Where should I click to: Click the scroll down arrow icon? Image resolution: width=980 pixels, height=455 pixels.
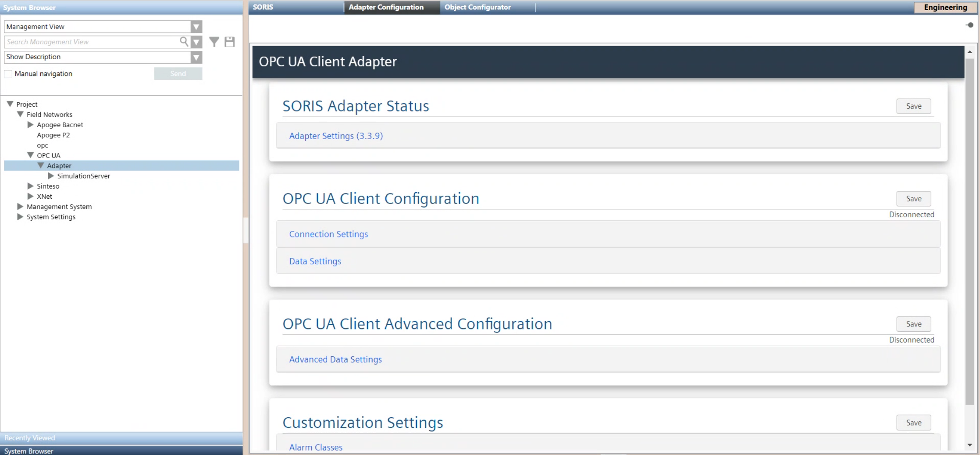tap(969, 445)
